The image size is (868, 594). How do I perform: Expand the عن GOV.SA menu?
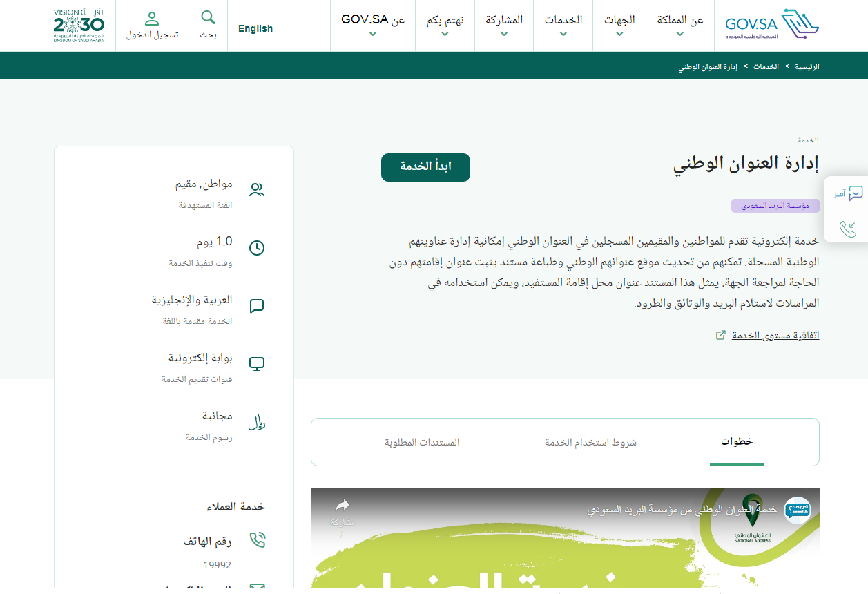[373, 26]
